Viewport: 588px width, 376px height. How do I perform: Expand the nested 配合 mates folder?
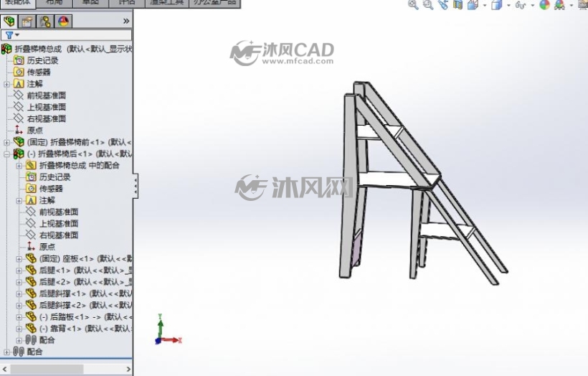pos(19,340)
